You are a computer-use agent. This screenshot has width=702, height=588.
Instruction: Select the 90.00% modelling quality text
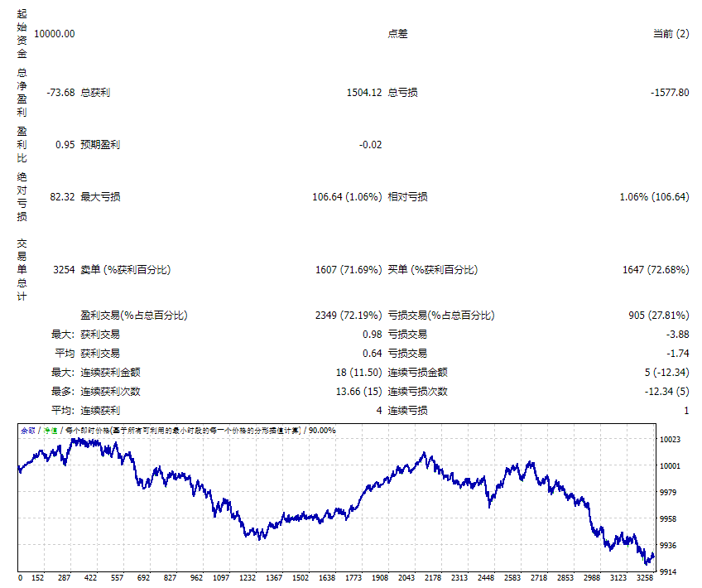(322, 431)
